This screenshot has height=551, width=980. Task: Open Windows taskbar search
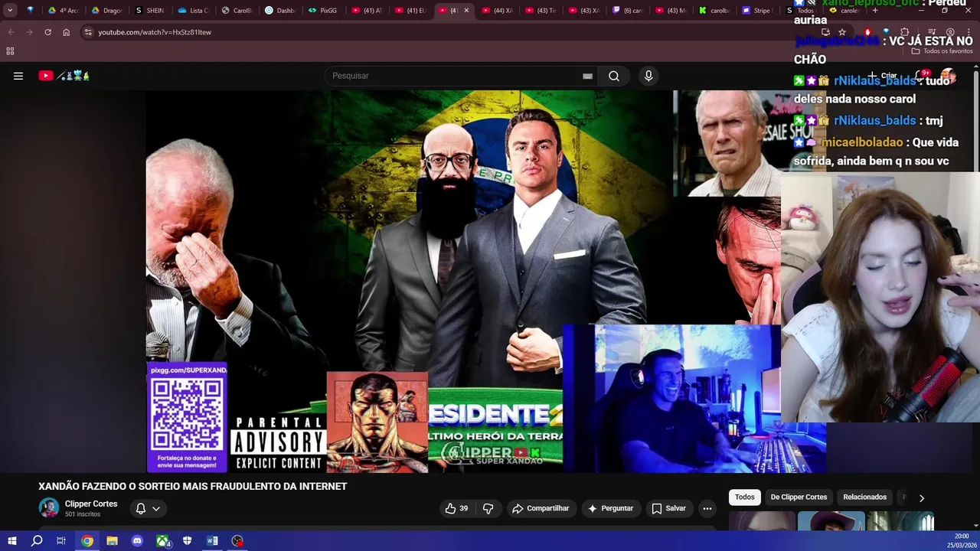[x=37, y=541]
